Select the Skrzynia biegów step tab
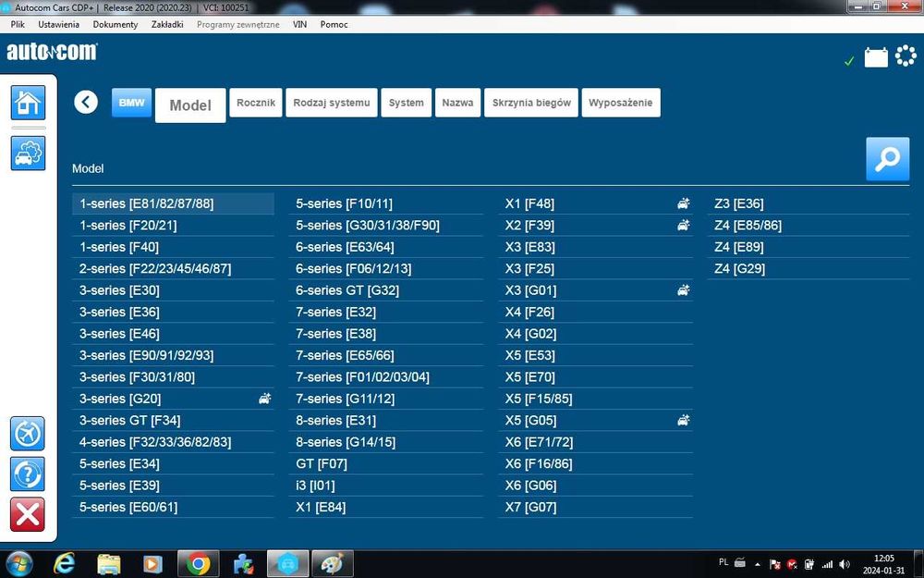 click(x=531, y=103)
